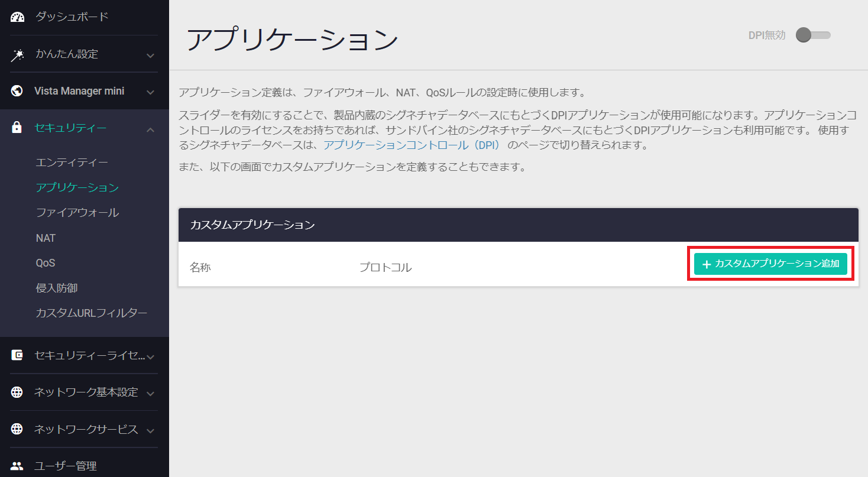Expand the ネットワークサービス chevron
The image size is (868, 477).
click(x=151, y=430)
